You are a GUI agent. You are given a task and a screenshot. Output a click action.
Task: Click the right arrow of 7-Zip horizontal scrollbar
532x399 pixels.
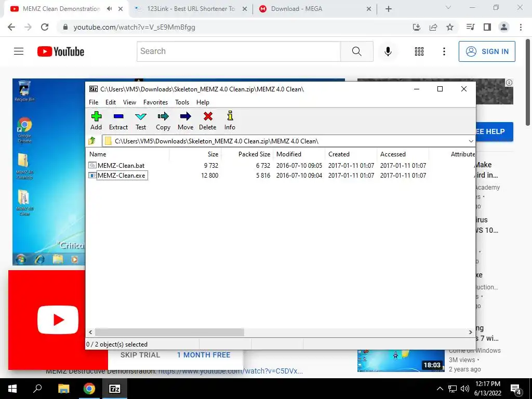coord(471,332)
